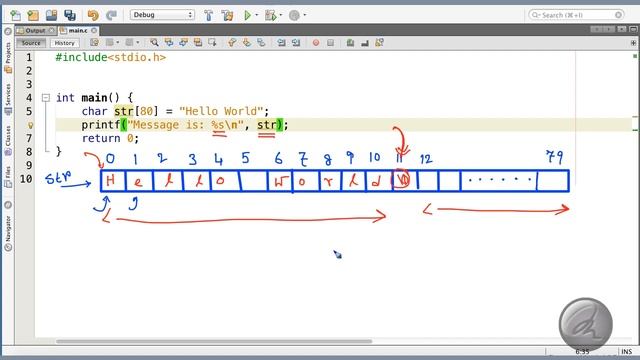The height and width of the screenshot is (360, 640).
Task: Click the Debug Project icon
Action: (270, 16)
